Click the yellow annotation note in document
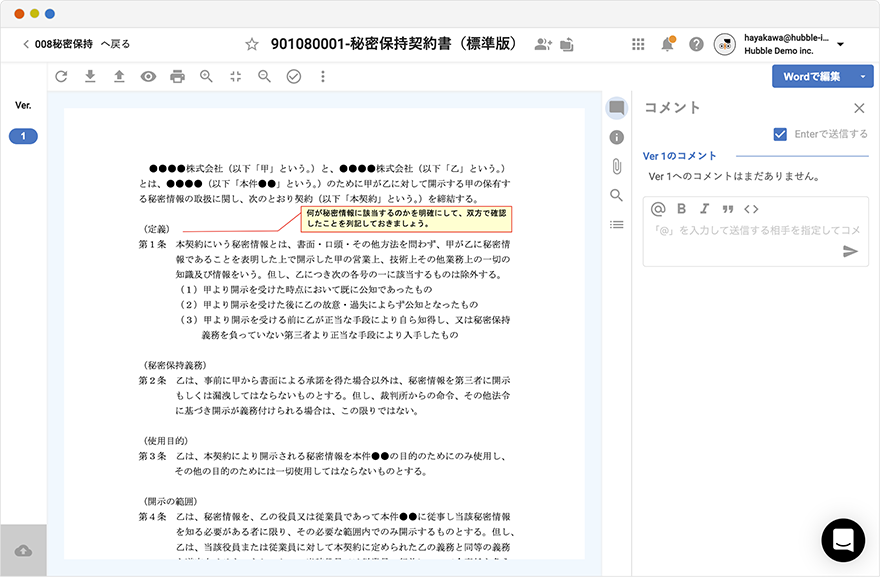Screen dimensions: 880x577 tap(406, 218)
